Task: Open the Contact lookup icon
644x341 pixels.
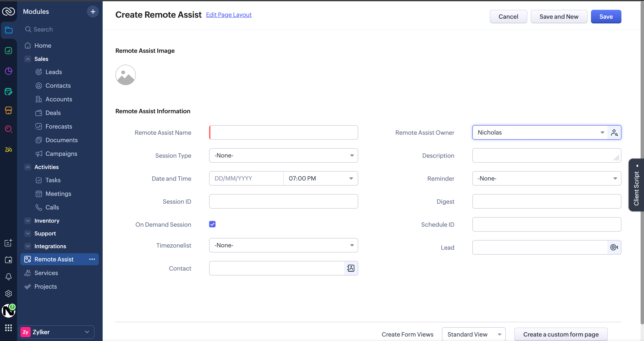Action: click(x=351, y=268)
